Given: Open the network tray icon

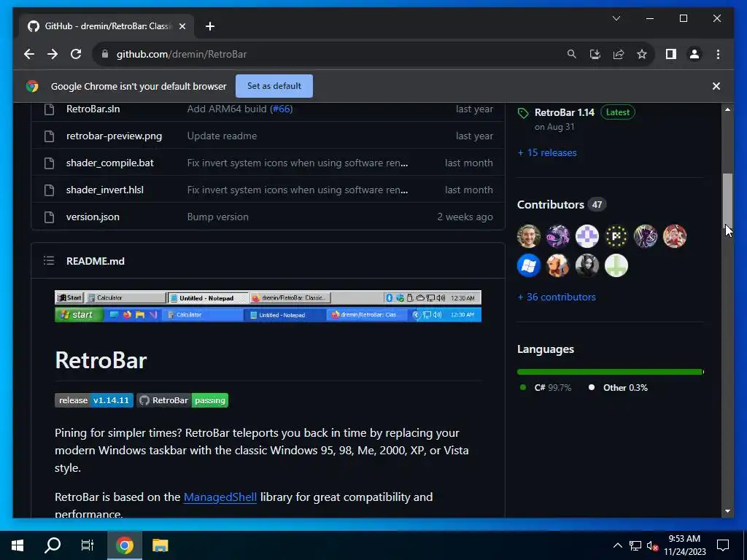Looking at the screenshot, I should pyautogui.click(x=635, y=545).
